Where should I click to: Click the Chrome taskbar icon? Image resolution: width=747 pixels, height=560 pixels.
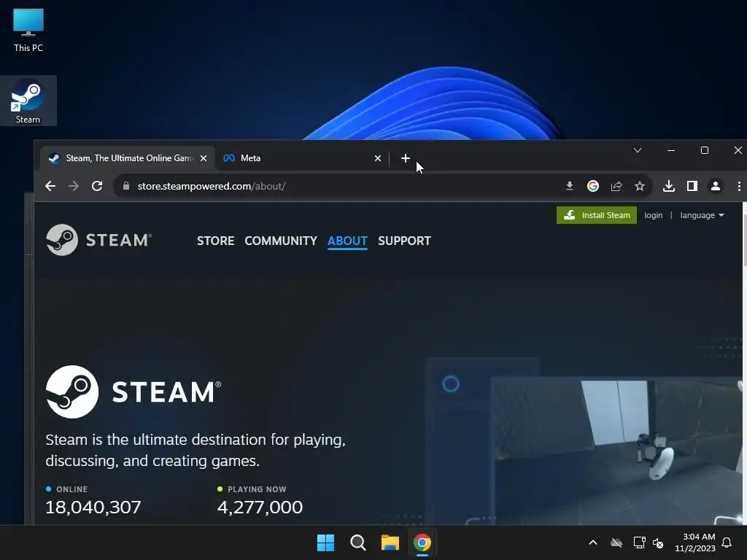pyautogui.click(x=422, y=542)
